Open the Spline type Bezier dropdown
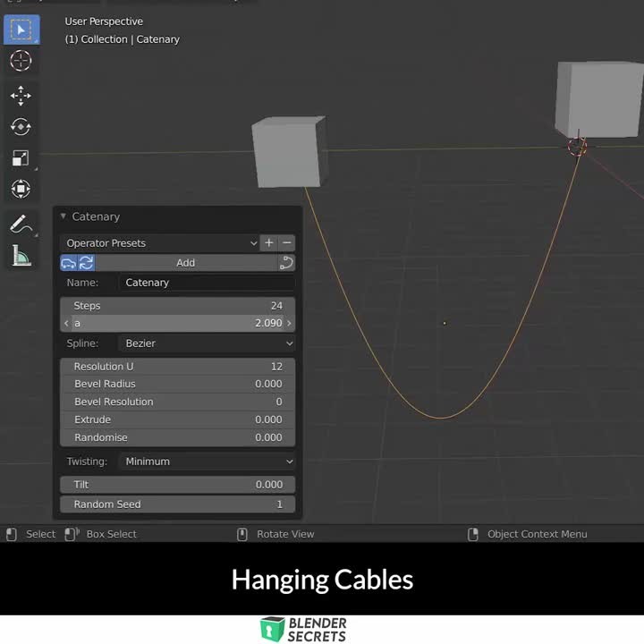The height and width of the screenshot is (644, 644). 207,343
